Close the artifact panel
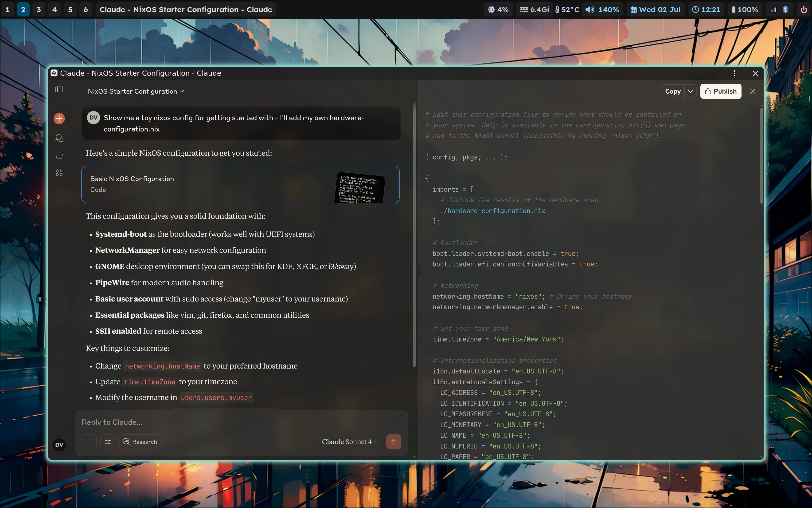 (x=753, y=91)
